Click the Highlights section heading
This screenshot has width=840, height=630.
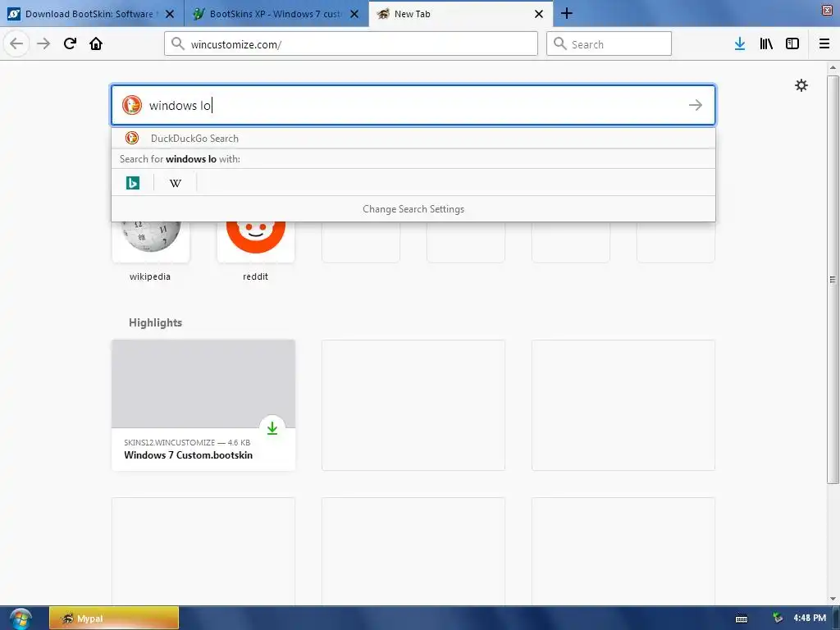point(155,322)
